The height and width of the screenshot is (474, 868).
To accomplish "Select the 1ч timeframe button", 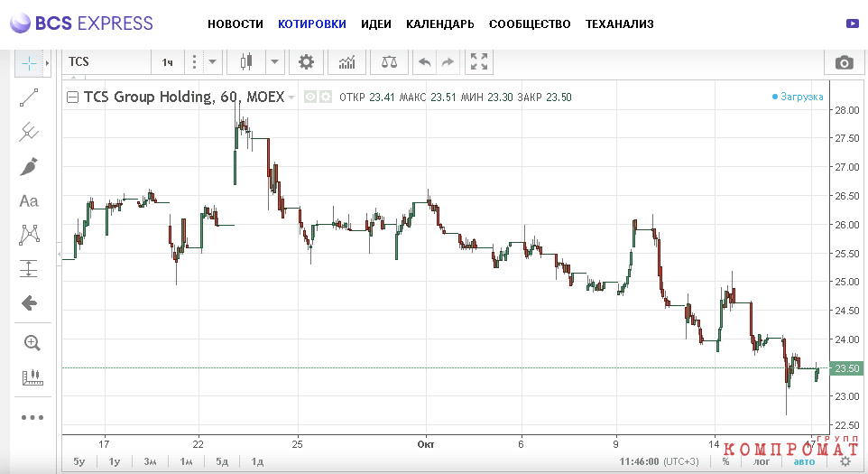I will click(x=167, y=62).
